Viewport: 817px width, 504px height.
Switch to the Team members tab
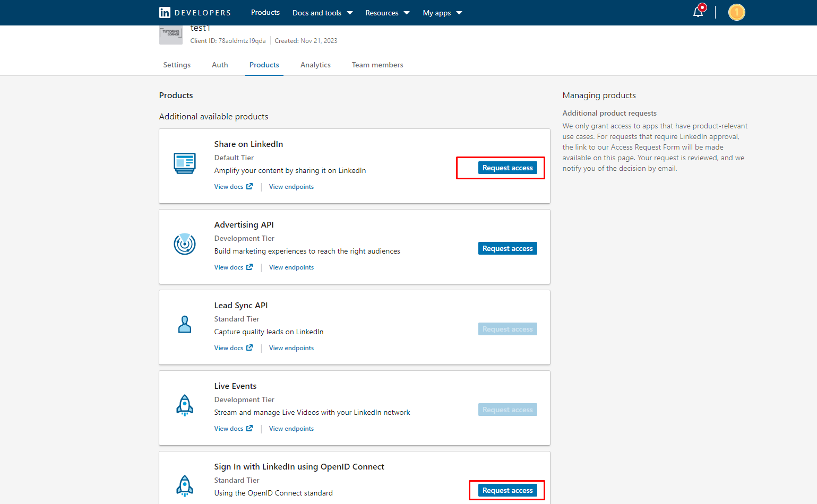(377, 65)
